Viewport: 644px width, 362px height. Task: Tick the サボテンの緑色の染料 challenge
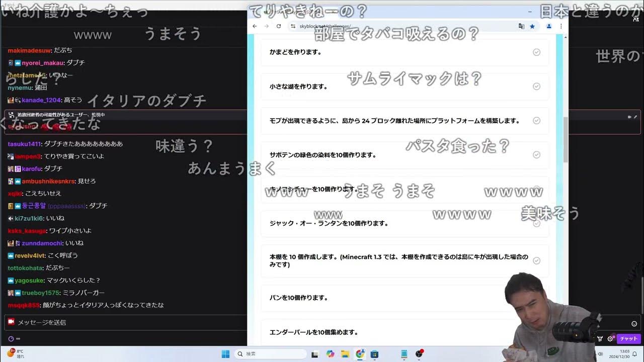(x=536, y=155)
